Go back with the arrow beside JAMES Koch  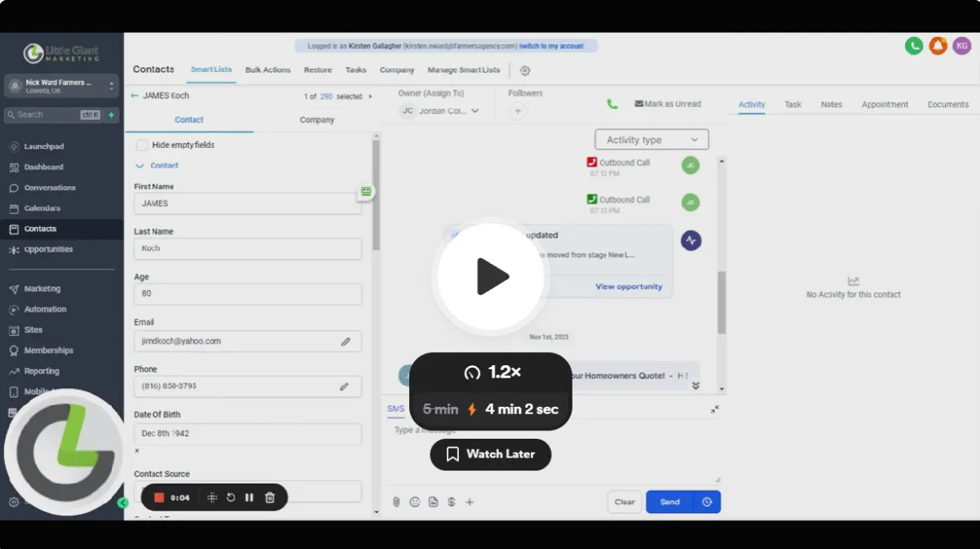point(135,96)
